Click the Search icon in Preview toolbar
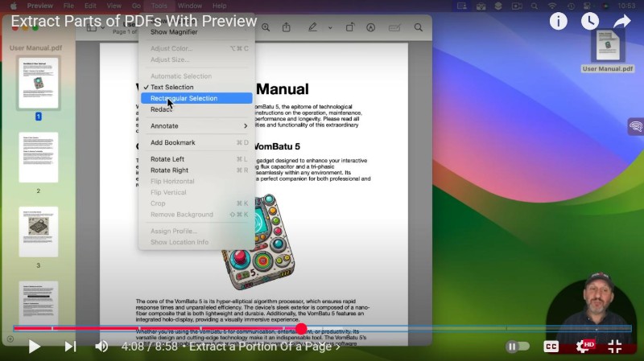644x361 pixels. [x=418, y=27]
